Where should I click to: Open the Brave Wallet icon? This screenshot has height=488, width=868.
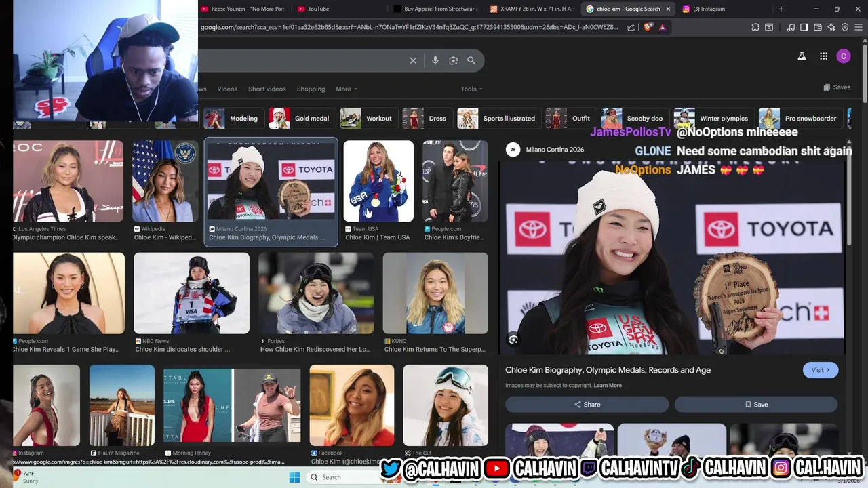(818, 27)
